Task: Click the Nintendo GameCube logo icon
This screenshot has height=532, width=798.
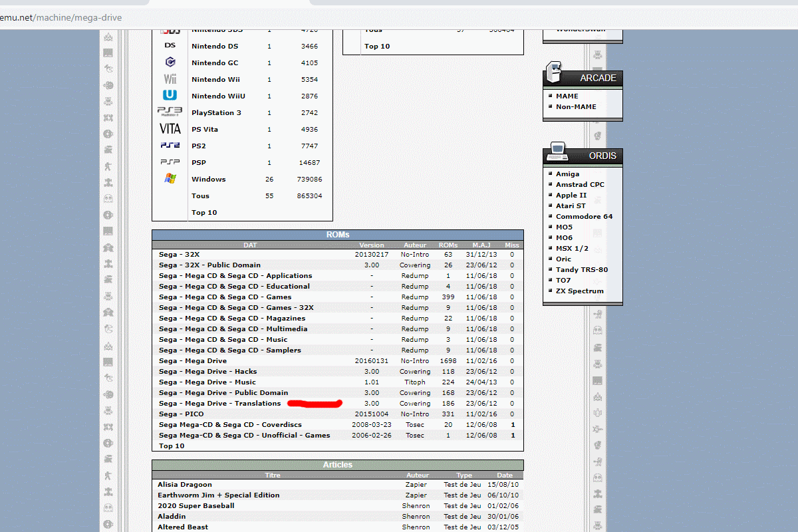Action: [x=170, y=63]
